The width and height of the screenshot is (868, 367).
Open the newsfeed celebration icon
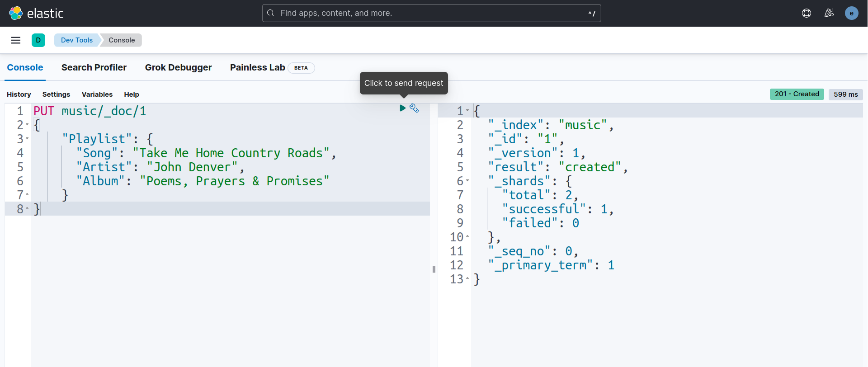click(x=829, y=13)
